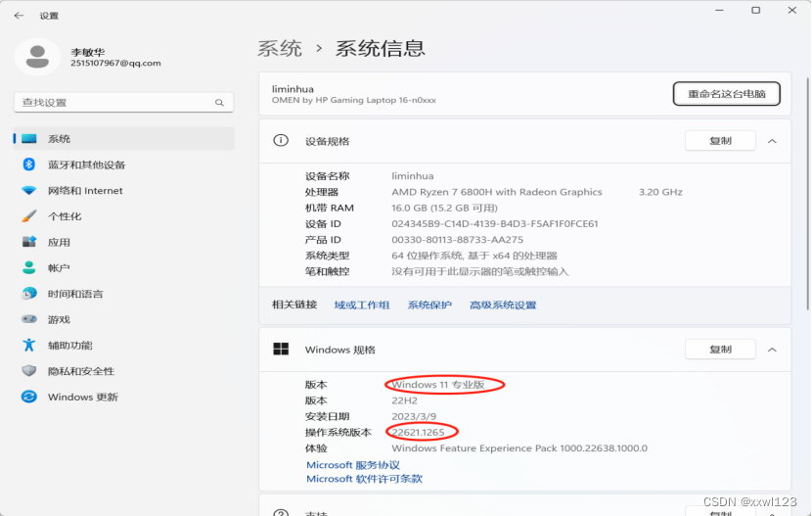Click the 16.0 GB RAM value

coord(444,208)
